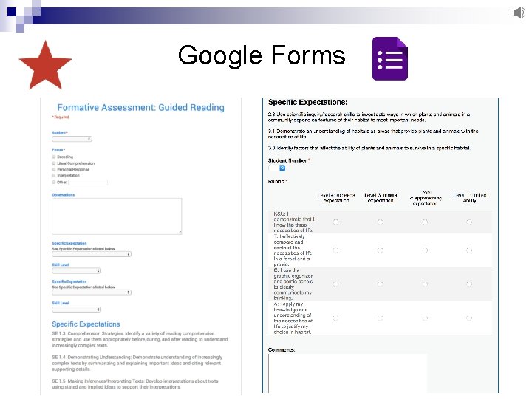
Task: Select Level 3 for compare and contrast row
Action: click(380, 250)
